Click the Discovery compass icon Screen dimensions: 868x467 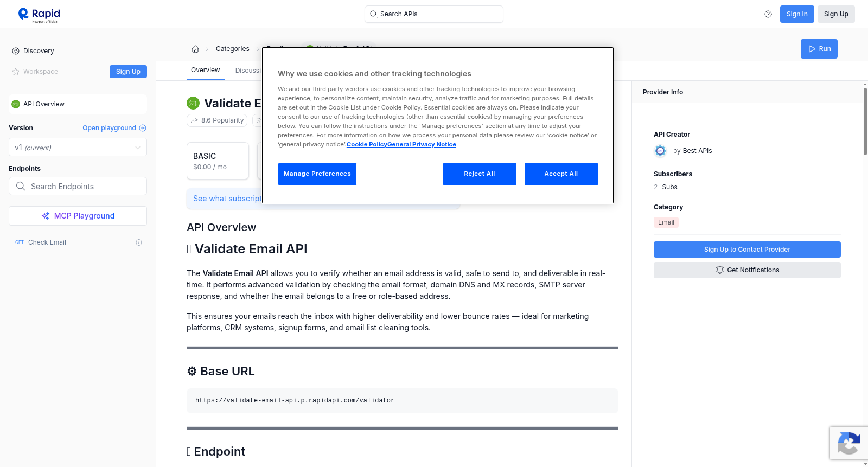tap(16, 51)
